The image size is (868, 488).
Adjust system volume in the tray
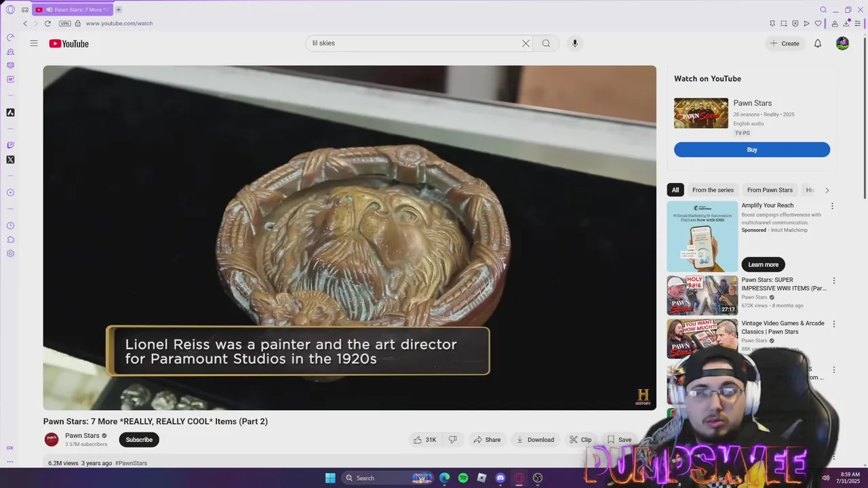[825, 478]
